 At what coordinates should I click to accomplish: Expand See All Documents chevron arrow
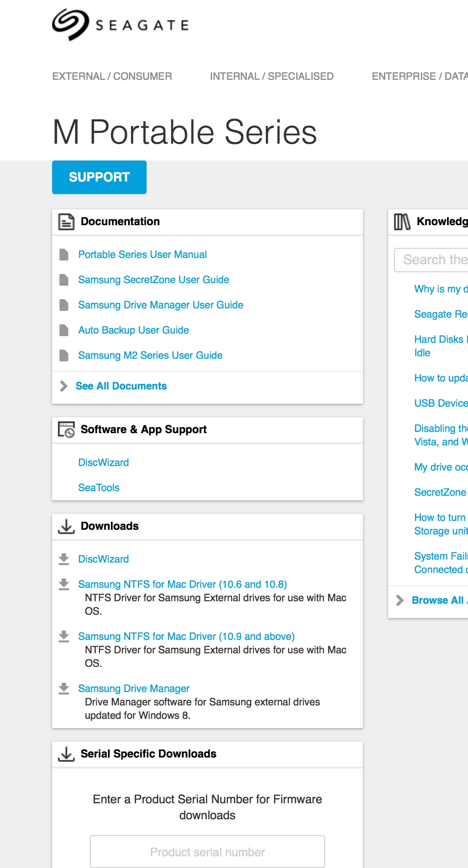(64, 386)
